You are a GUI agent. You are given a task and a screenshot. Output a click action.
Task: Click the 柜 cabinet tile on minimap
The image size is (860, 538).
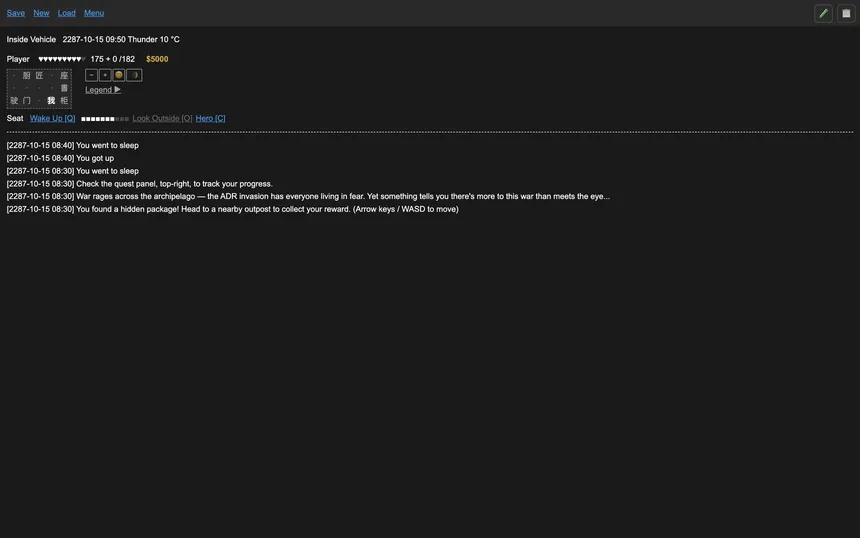(x=64, y=101)
